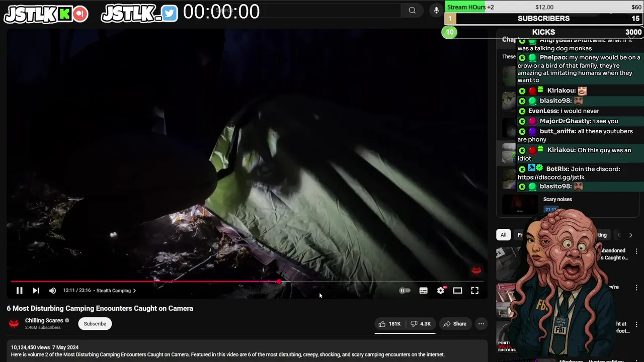Click the 10,124,450 views text
This screenshot has height=362, width=644.
click(31, 347)
